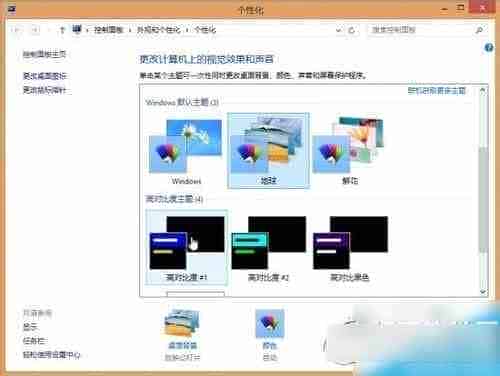Open the 任务栏 link

34,341
